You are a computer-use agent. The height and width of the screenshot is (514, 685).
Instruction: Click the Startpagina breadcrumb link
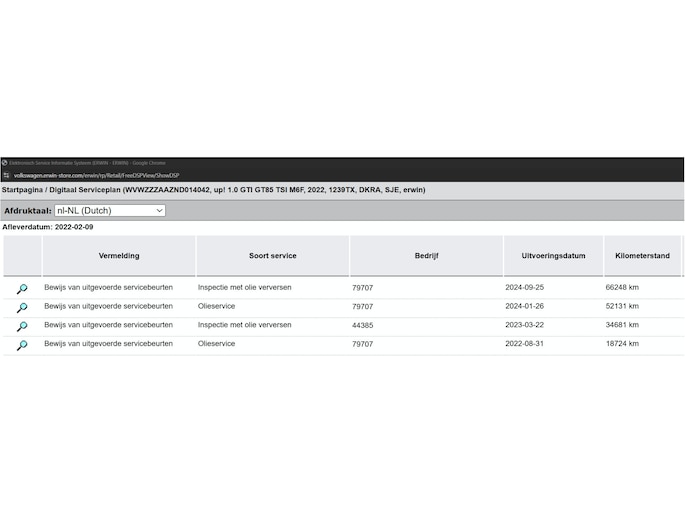(x=22, y=190)
